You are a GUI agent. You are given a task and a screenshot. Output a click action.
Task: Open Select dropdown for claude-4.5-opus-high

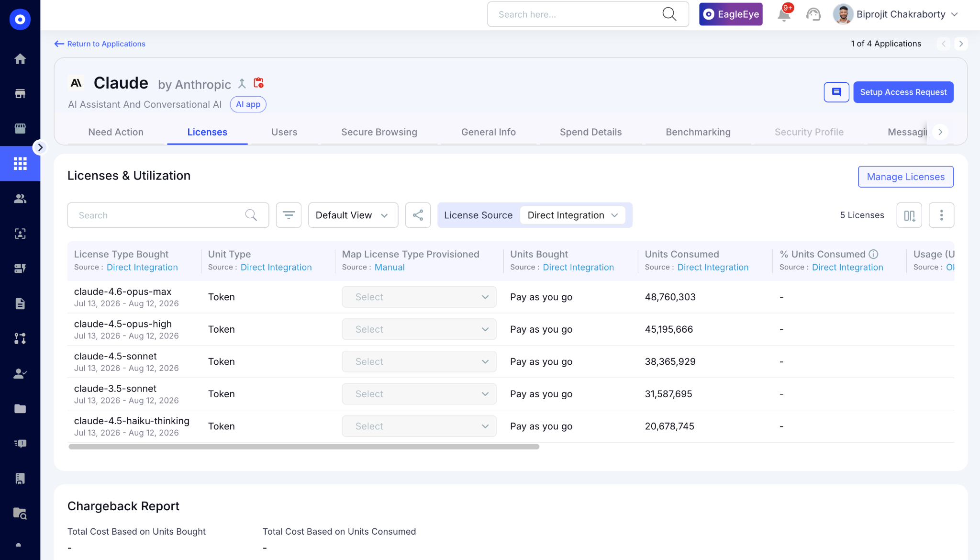tap(419, 329)
